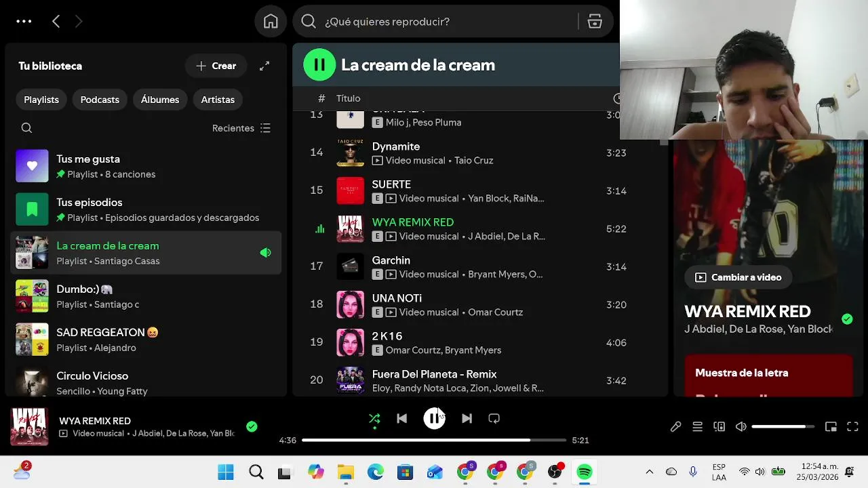The image size is (868, 488).
Task: Open the lyrics microphone icon
Action: (675, 426)
